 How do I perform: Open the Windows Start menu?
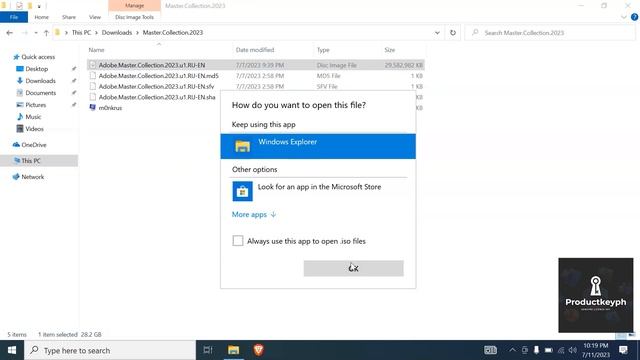coord(12,350)
